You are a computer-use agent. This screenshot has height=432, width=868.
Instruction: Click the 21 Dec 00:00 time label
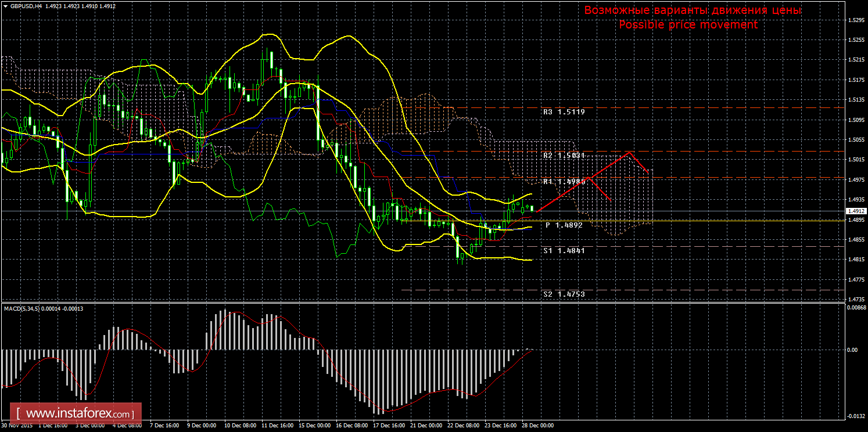click(427, 426)
